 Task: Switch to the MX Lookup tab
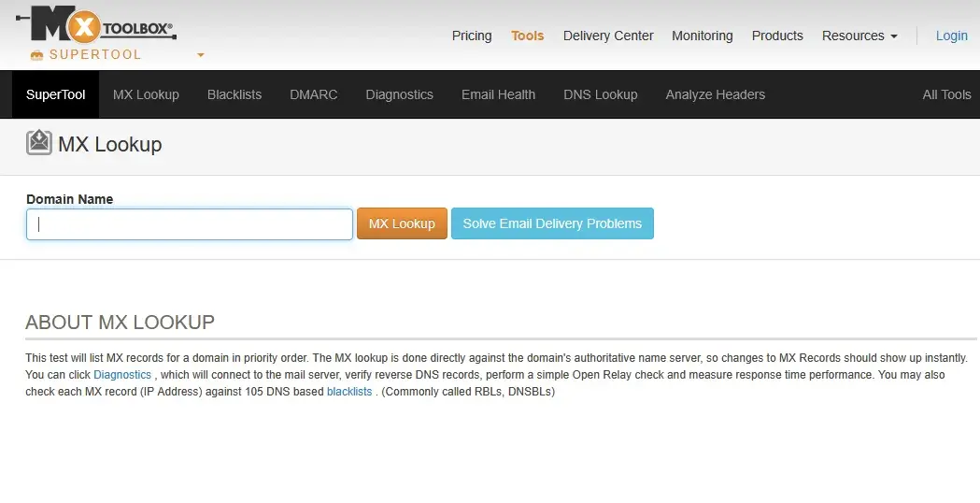[x=147, y=94]
